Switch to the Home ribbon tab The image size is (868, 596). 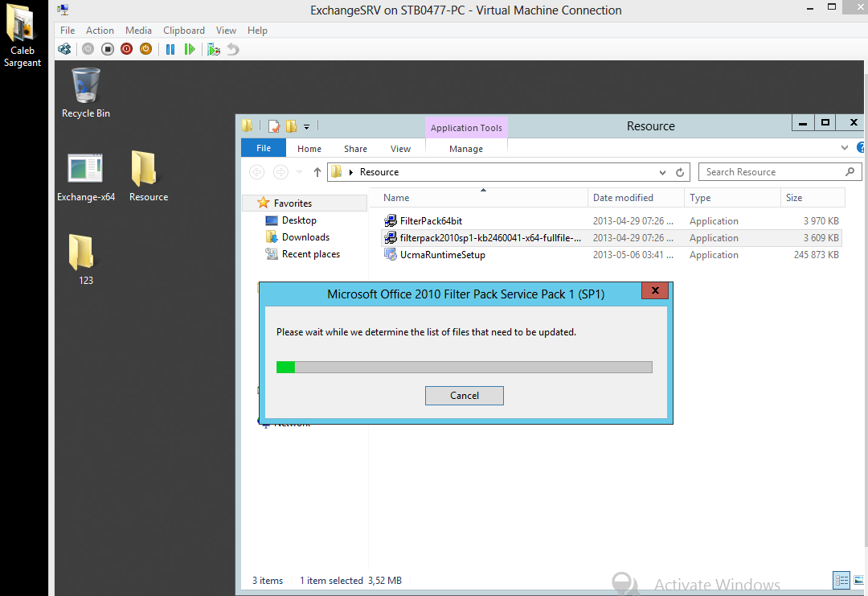pos(309,149)
